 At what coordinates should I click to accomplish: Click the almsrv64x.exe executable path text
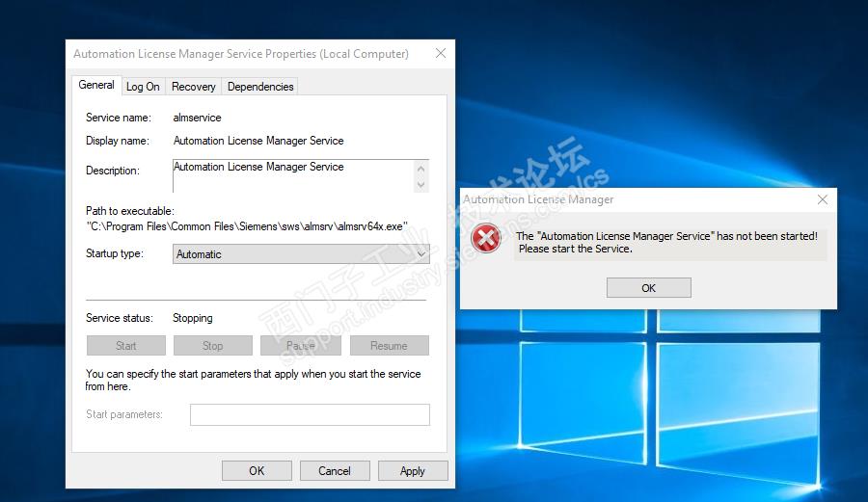point(247,226)
